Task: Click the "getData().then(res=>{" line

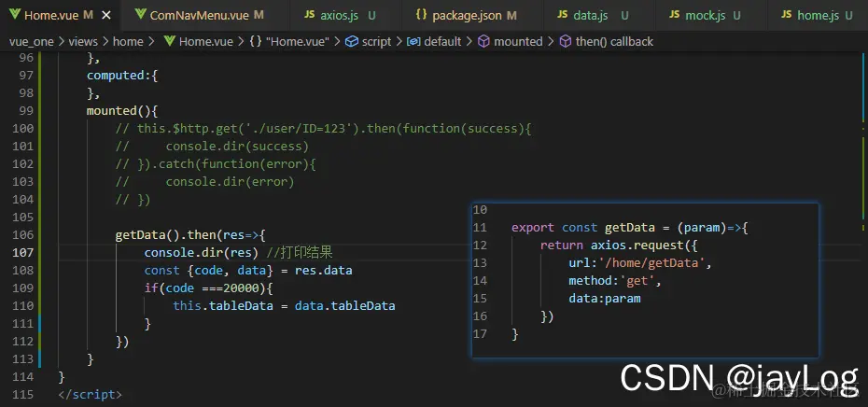Action: (190, 235)
